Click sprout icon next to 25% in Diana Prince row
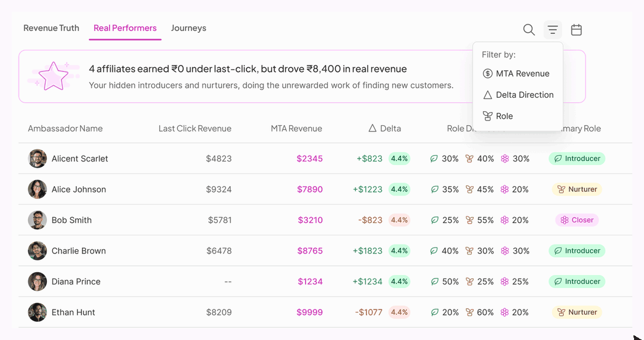644x340 pixels. click(470, 281)
